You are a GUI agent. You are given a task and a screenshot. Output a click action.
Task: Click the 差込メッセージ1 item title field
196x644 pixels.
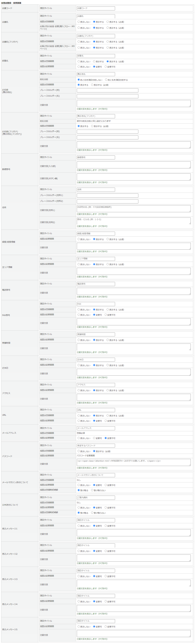(96, 520)
